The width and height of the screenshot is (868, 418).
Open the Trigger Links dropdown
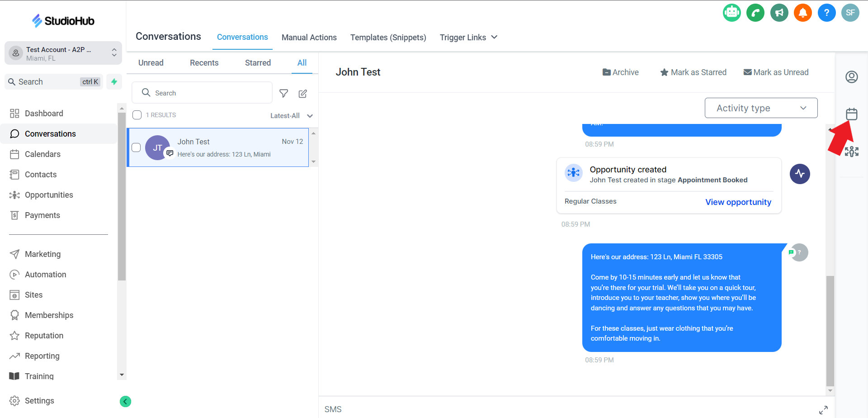click(x=468, y=38)
